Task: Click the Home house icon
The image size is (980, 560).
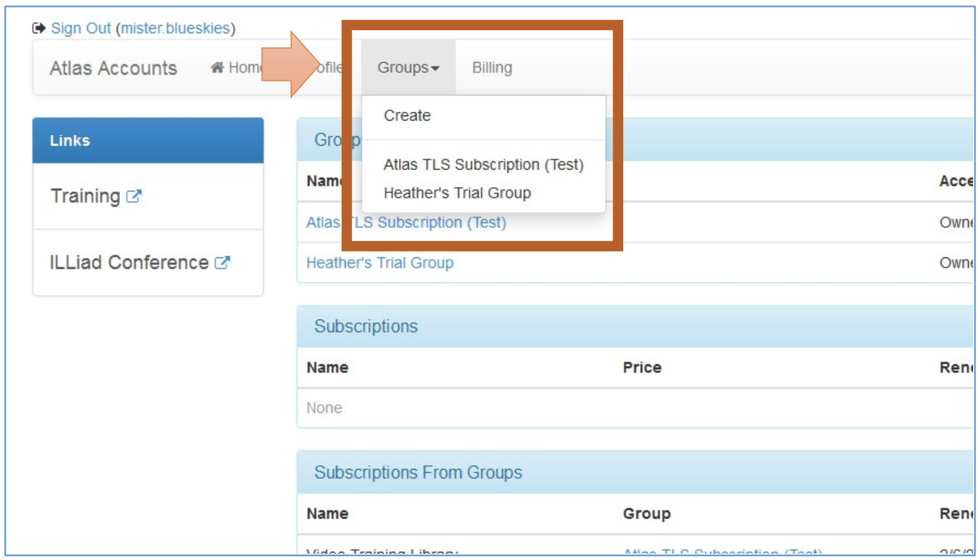Action: click(217, 68)
